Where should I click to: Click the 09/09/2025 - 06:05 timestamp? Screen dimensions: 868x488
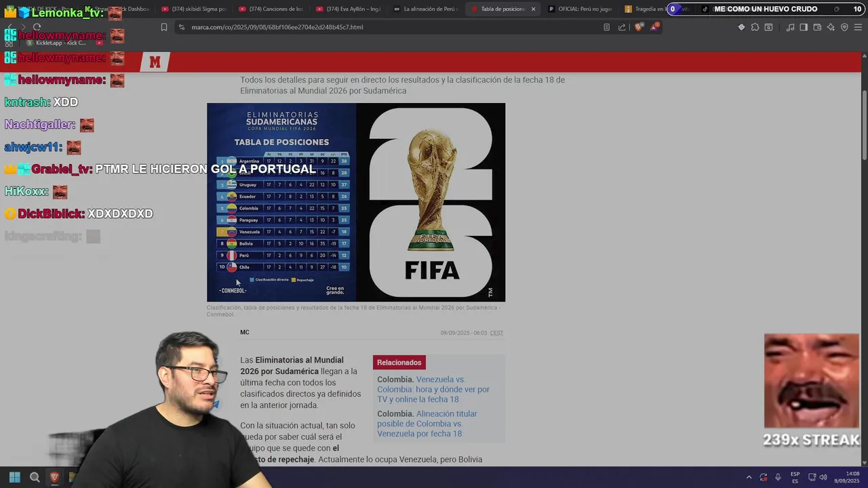pos(464,333)
